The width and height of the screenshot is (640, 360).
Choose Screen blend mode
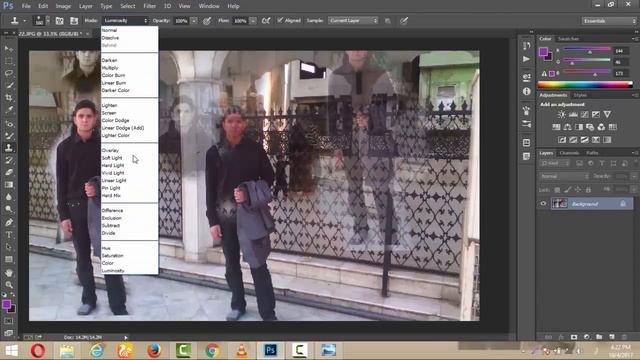(x=109, y=113)
